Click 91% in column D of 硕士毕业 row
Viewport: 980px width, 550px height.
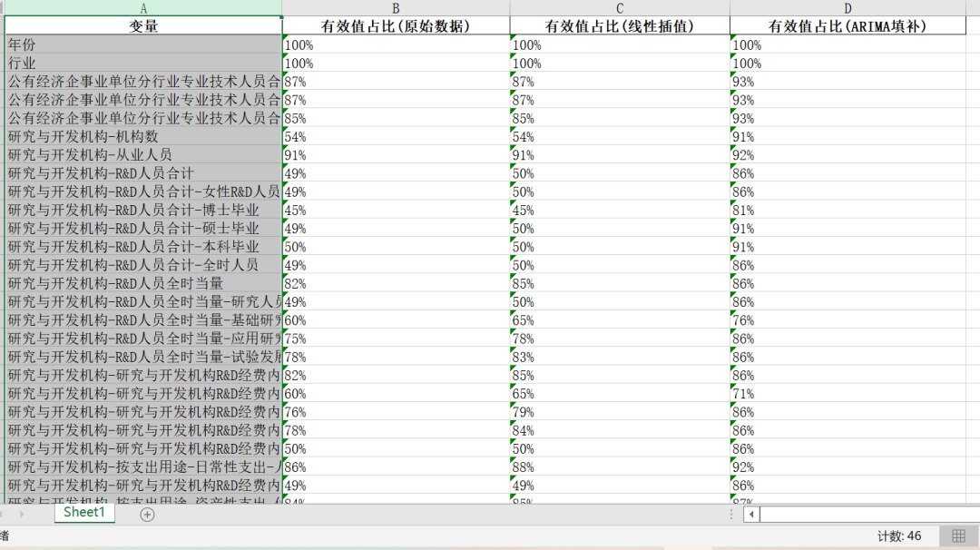848,228
